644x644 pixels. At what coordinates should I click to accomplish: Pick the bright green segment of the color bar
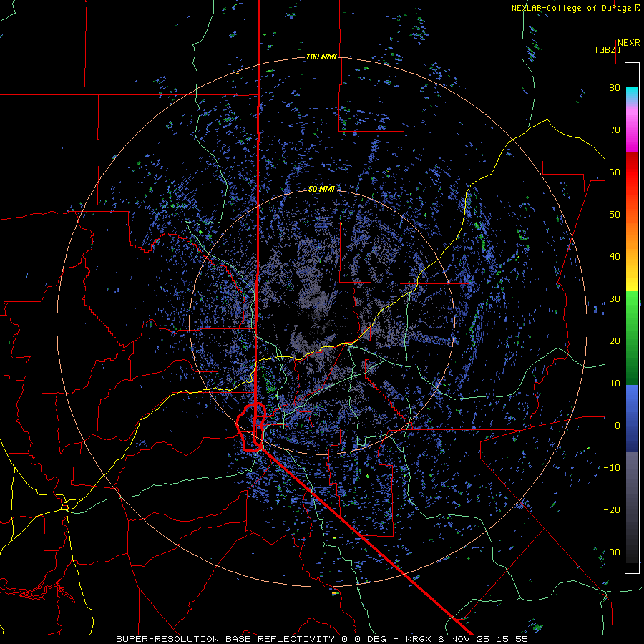point(632,308)
